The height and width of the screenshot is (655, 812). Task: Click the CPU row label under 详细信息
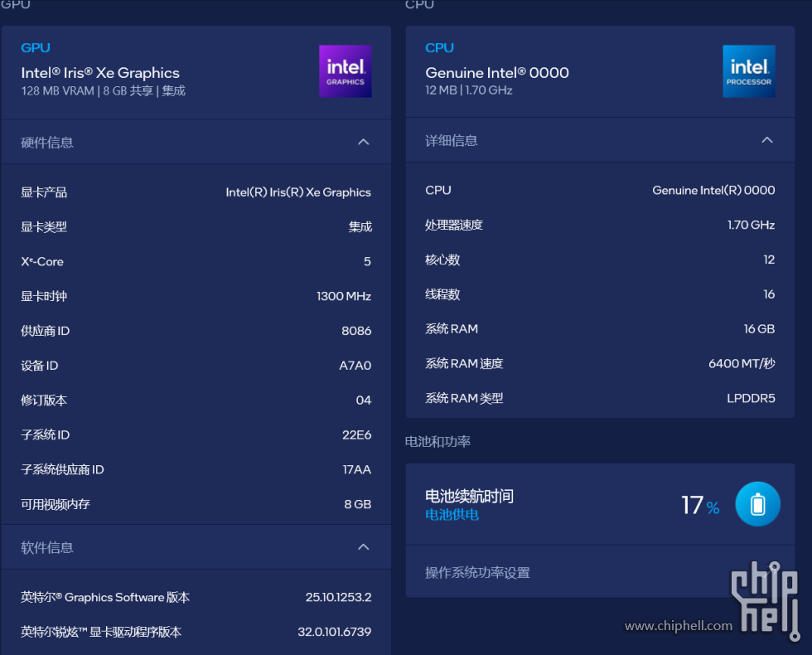coord(438,190)
